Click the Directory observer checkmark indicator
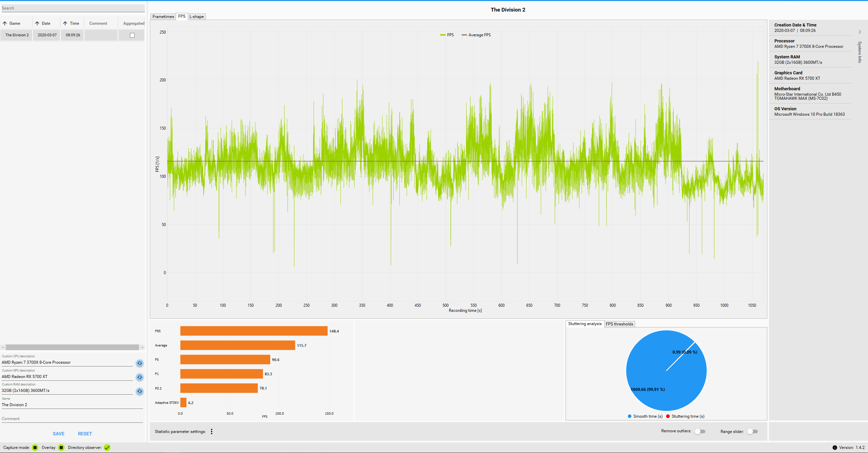The height and width of the screenshot is (453, 868). pos(107,447)
